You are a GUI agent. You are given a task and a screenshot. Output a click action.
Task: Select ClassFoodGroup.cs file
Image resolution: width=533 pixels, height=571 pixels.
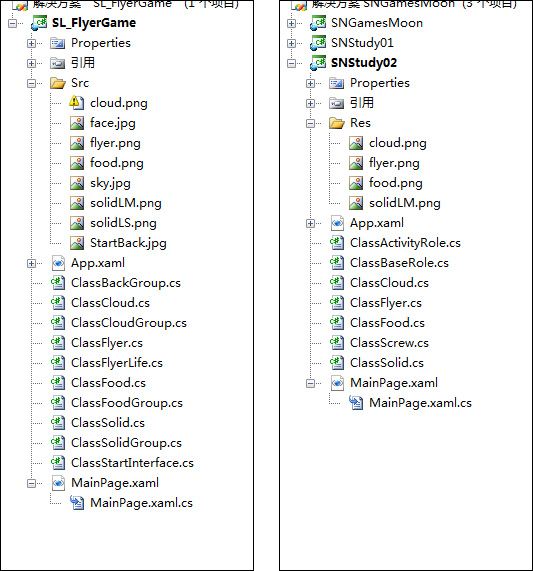[127, 403]
